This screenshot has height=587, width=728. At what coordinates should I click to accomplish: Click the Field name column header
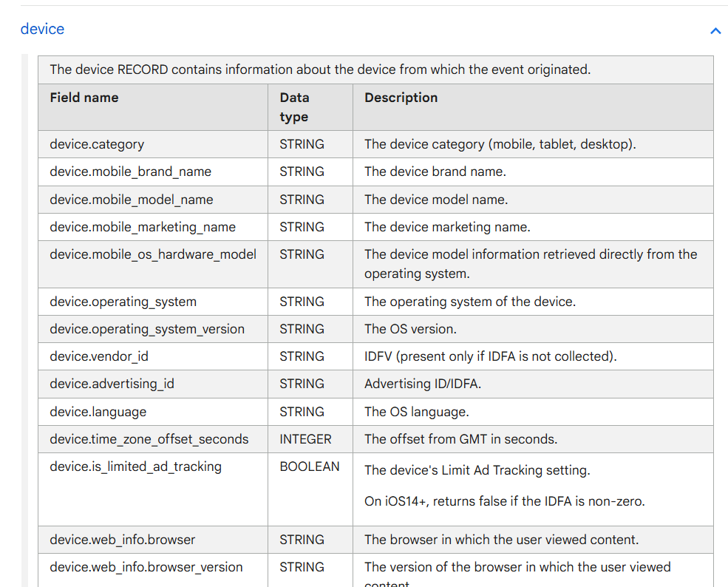[x=84, y=98]
